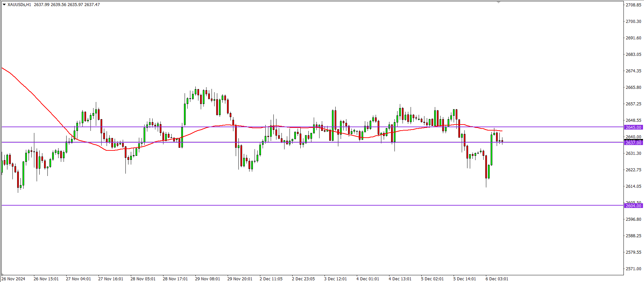Click the 5 Dec 02:01 time label
The height and width of the screenshot is (282, 644).
tap(432, 279)
